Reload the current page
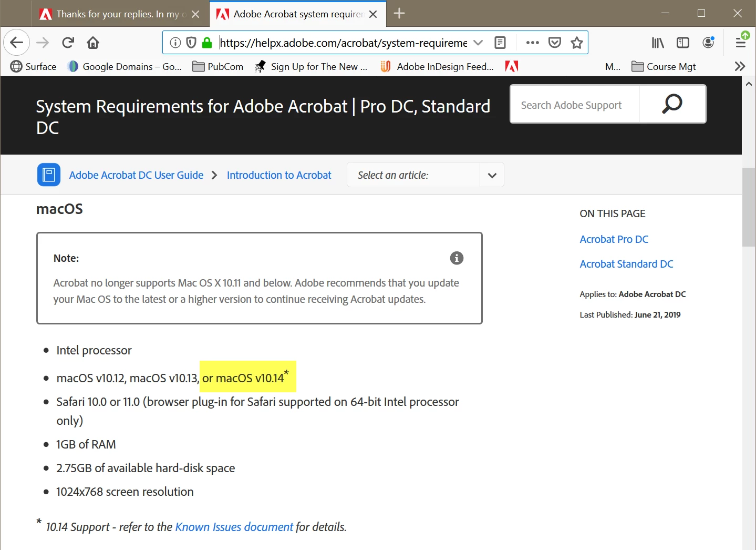The image size is (756, 550). click(x=68, y=43)
